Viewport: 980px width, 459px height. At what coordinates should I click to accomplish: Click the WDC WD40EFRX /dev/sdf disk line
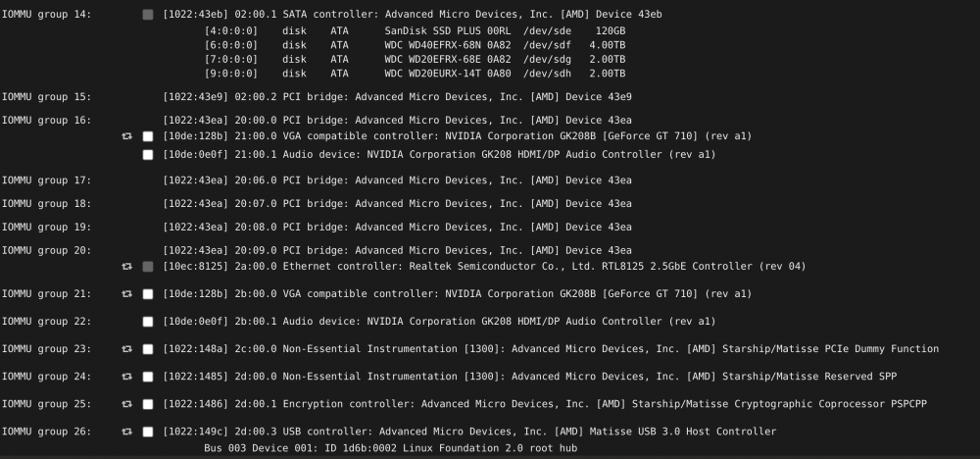pos(415,45)
